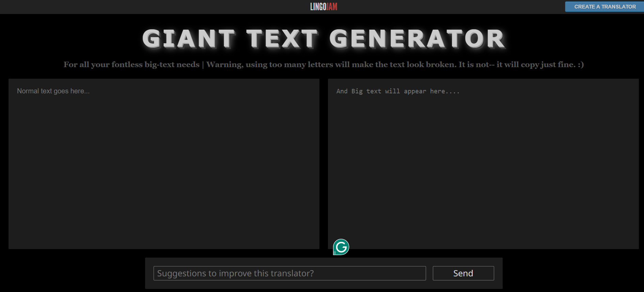
Task: Hit the Send button
Action: pos(463,273)
